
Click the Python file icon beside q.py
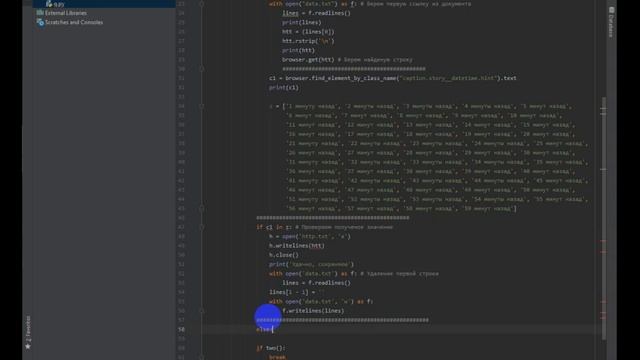tap(49, 4)
